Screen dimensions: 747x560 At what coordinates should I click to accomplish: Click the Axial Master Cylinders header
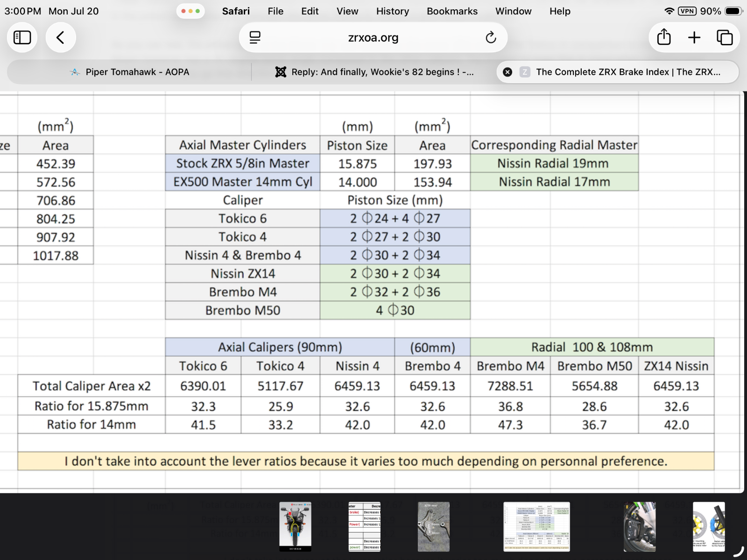[243, 145]
